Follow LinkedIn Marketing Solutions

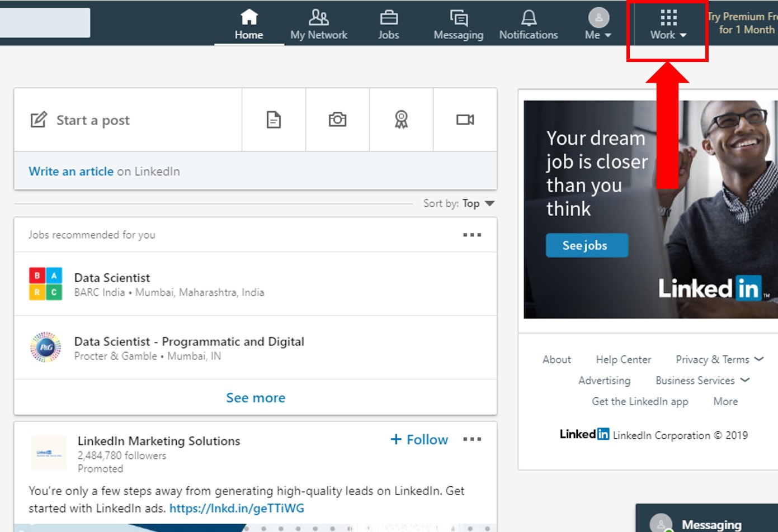[x=419, y=440]
